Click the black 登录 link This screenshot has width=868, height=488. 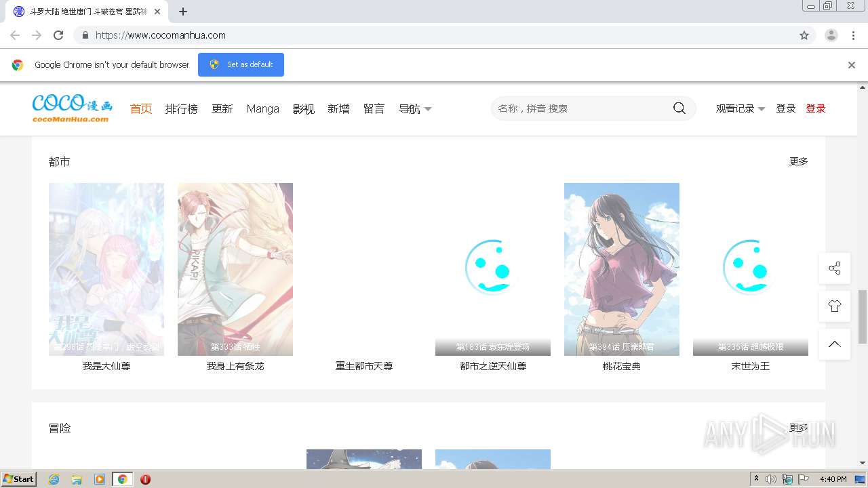point(786,108)
